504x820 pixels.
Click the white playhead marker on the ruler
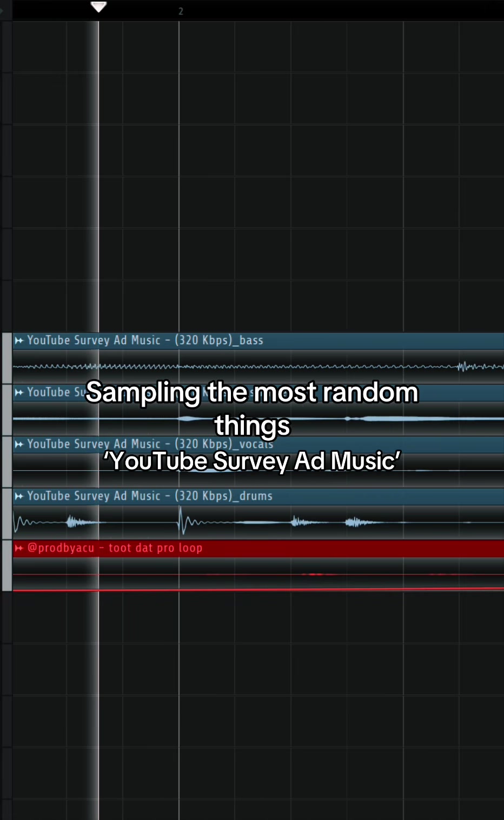(98, 6)
